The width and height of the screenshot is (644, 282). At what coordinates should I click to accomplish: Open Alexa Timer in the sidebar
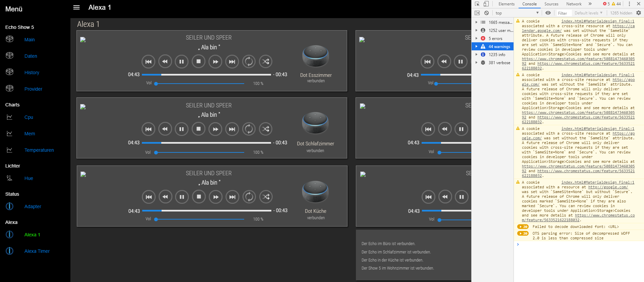(x=37, y=251)
